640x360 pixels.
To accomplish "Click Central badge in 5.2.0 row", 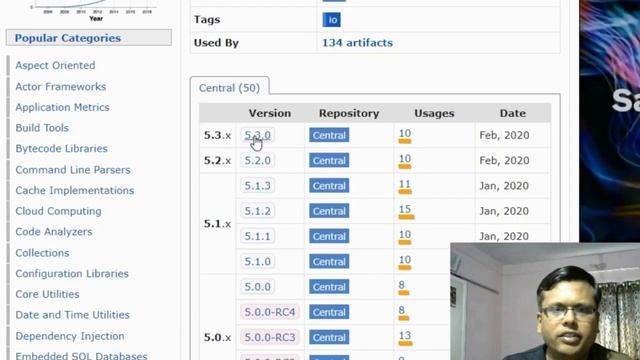I will pos(329,160).
